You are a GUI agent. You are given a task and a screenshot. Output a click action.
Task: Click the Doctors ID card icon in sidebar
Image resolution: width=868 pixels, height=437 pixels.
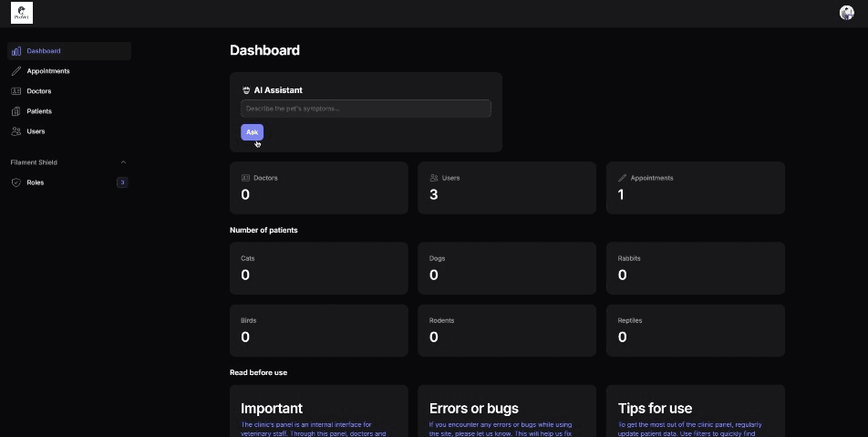pyautogui.click(x=16, y=91)
